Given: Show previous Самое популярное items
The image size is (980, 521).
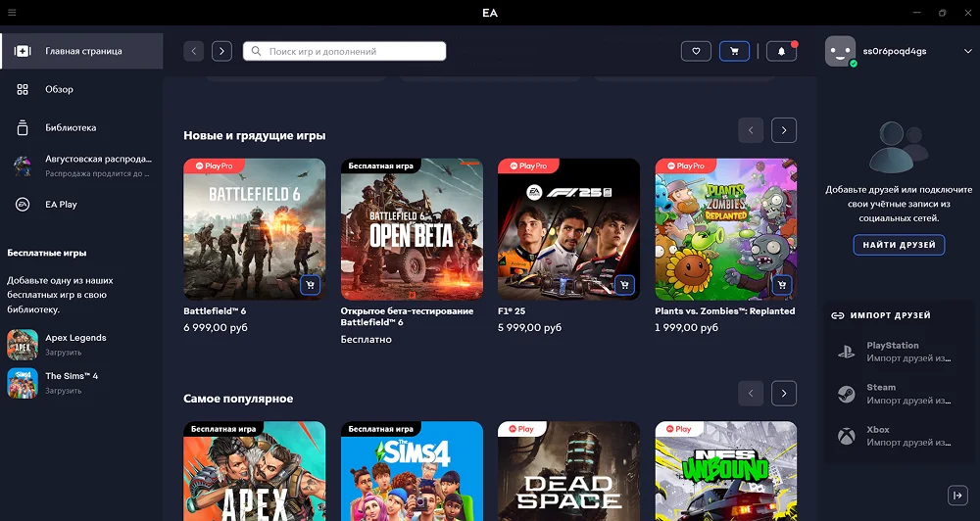Looking at the screenshot, I should [x=751, y=394].
